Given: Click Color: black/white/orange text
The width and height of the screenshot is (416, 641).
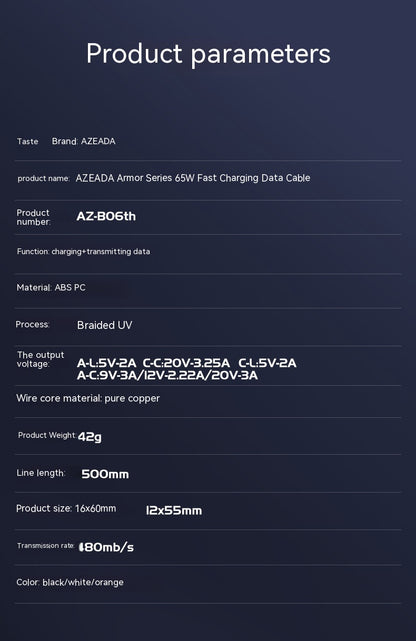Looking at the screenshot, I should [x=70, y=583].
